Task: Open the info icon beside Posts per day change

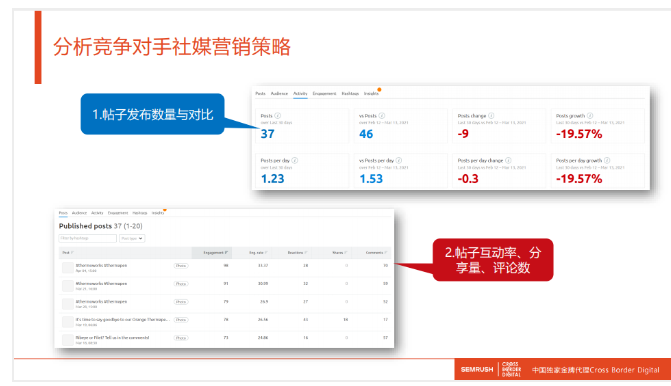Action: click(508, 160)
